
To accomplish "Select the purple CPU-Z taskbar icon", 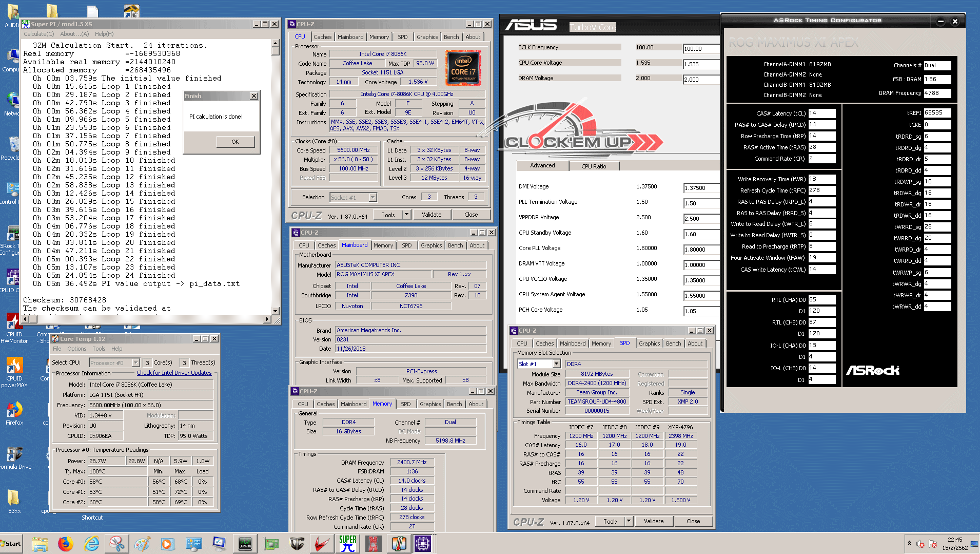I will click(423, 543).
